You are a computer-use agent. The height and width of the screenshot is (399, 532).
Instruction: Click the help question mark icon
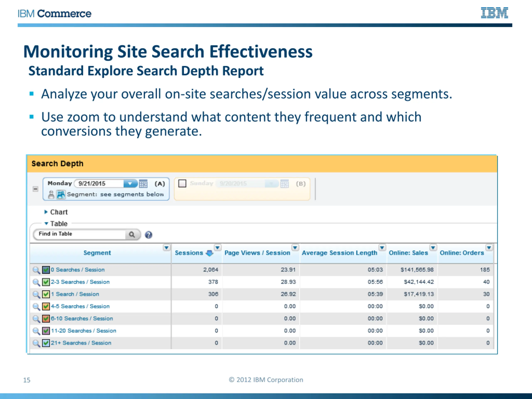click(148, 235)
